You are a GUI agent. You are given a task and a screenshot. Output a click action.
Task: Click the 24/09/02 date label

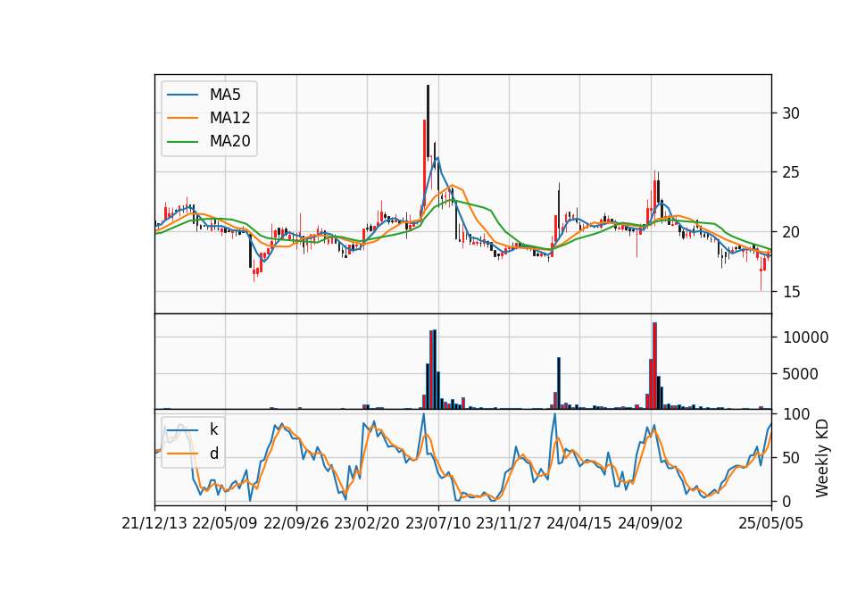[651, 523]
